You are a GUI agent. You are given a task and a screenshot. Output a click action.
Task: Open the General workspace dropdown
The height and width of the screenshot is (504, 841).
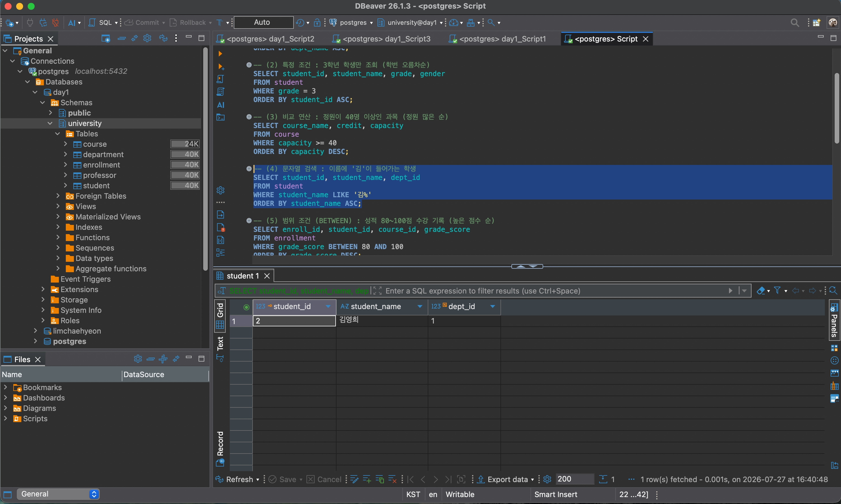coord(58,494)
